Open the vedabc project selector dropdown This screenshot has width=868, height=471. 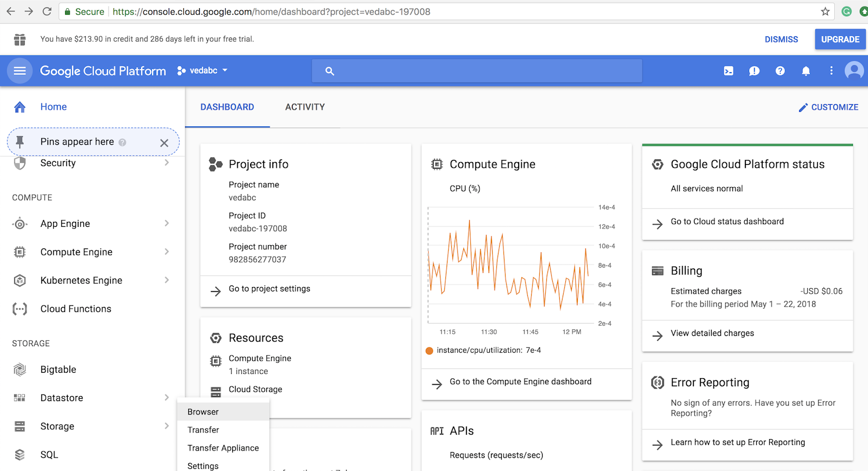tap(202, 71)
